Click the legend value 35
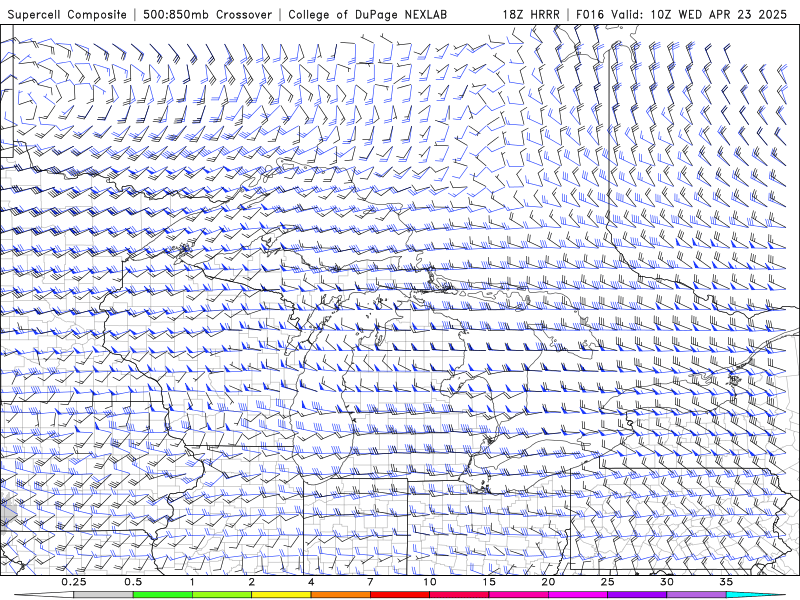The width and height of the screenshot is (800, 600). pos(726,582)
